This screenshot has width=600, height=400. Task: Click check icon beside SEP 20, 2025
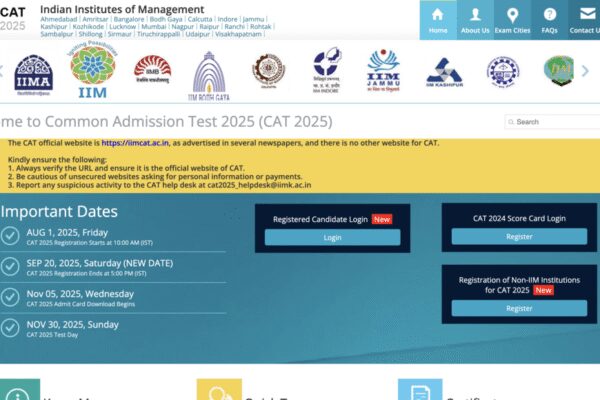point(10,267)
